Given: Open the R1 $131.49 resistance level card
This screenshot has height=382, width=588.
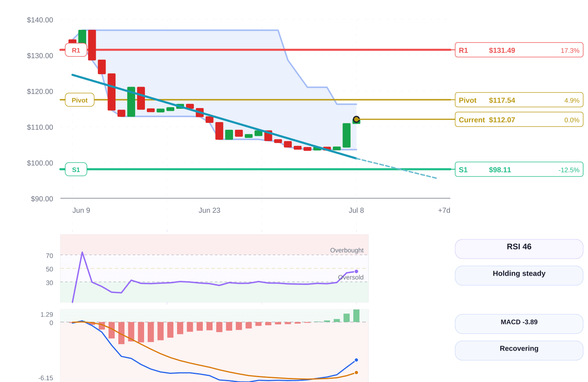Looking at the screenshot, I should (x=519, y=50).
